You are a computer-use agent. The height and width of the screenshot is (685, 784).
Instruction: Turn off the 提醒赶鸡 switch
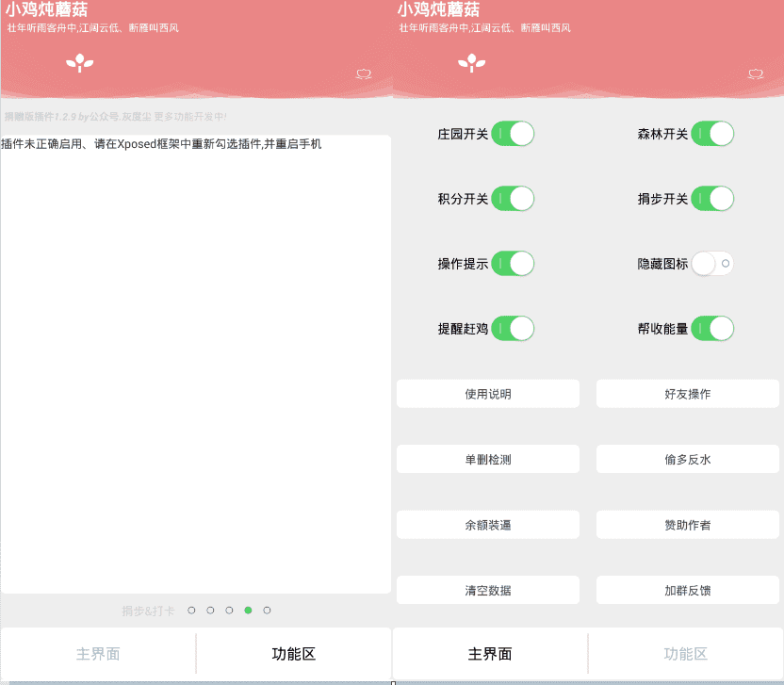coord(513,329)
